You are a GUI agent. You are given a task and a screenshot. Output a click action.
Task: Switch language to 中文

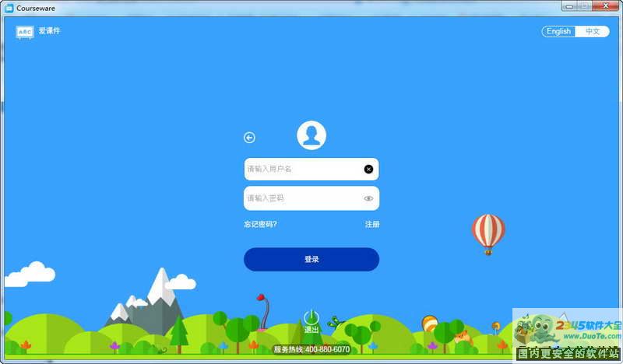point(593,31)
